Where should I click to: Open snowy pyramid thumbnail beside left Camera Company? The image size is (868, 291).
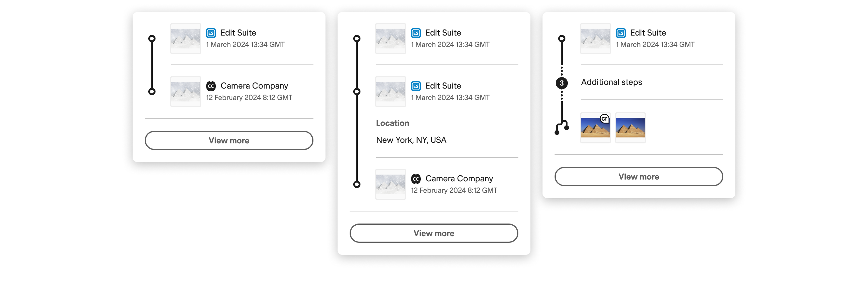coord(185,92)
